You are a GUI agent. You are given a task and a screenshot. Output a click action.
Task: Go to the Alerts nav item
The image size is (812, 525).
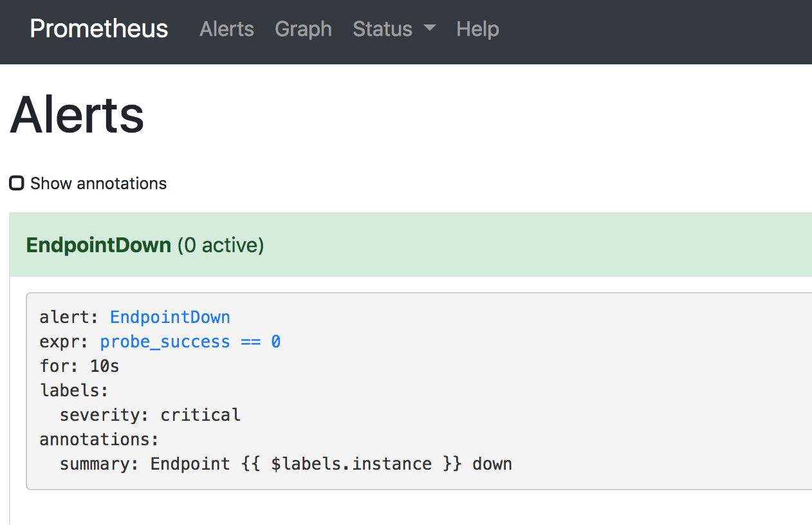(x=226, y=29)
